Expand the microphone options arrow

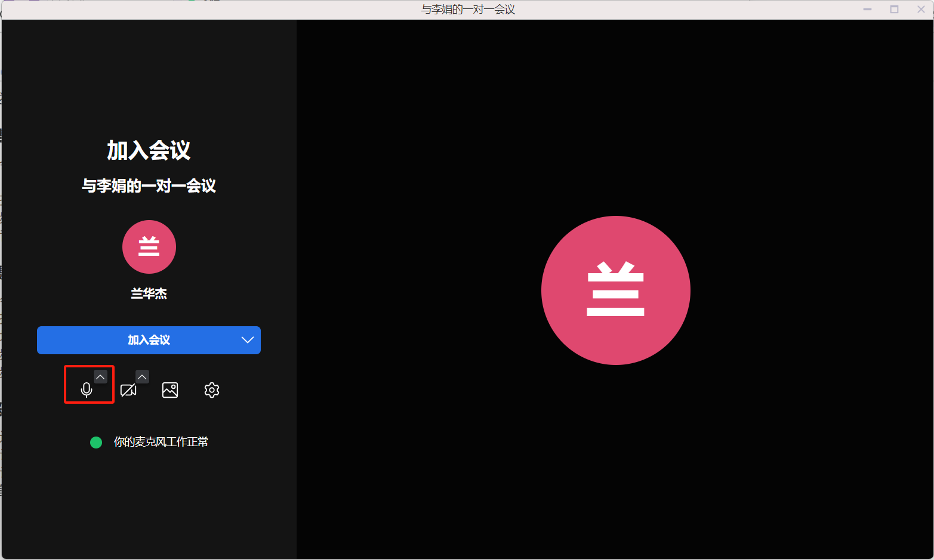pos(100,377)
